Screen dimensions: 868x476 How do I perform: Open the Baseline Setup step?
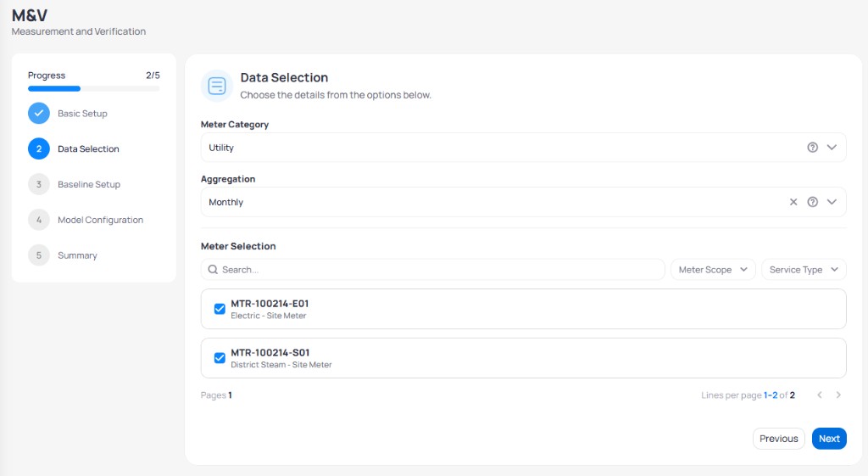coord(88,184)
